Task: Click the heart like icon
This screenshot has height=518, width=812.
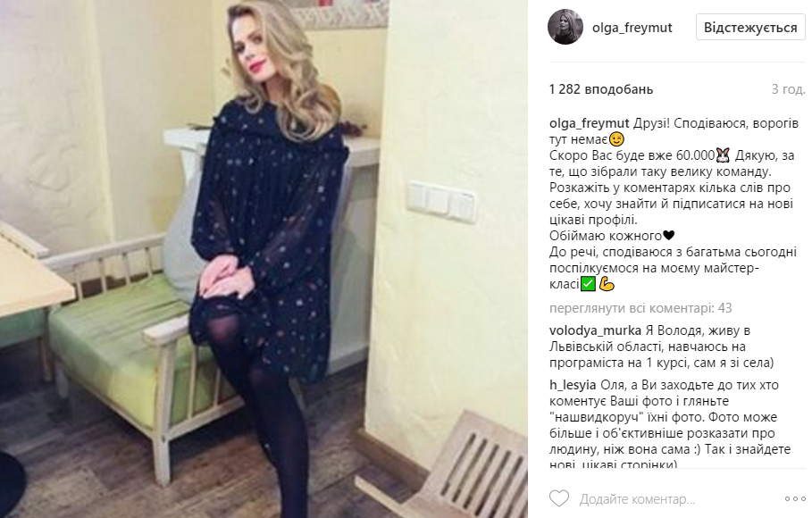Action: pyautogui.click(x=559, y=498)
